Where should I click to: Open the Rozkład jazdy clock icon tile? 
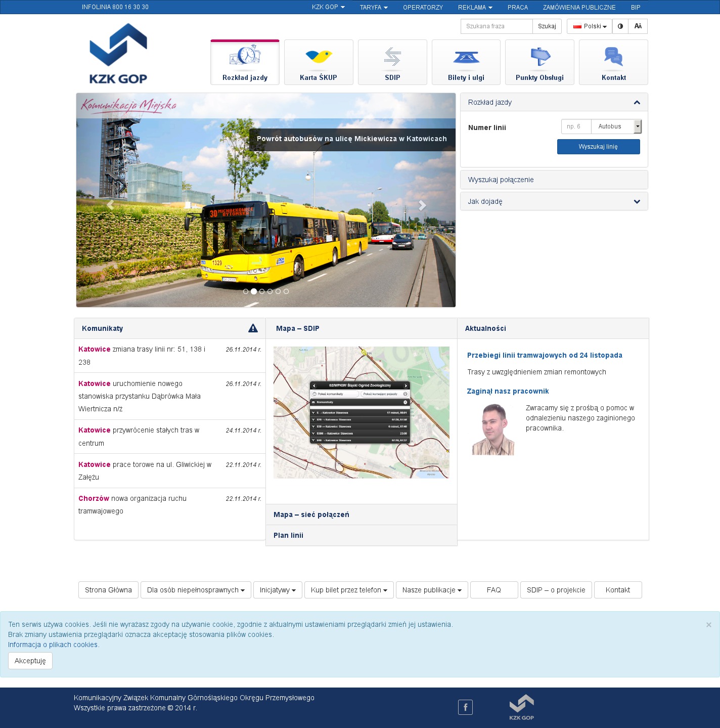point(245,57)
